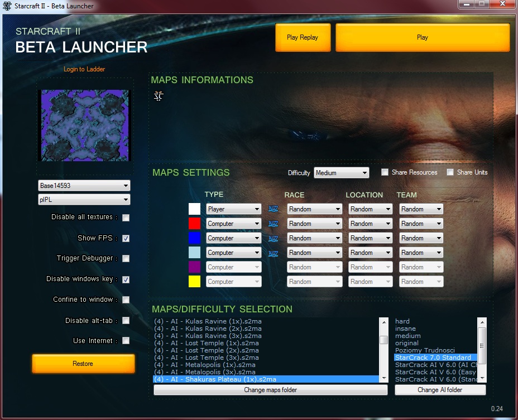Click the white player color swatch
This screenshot has width=518, height=420.
(x=194, y=209)
